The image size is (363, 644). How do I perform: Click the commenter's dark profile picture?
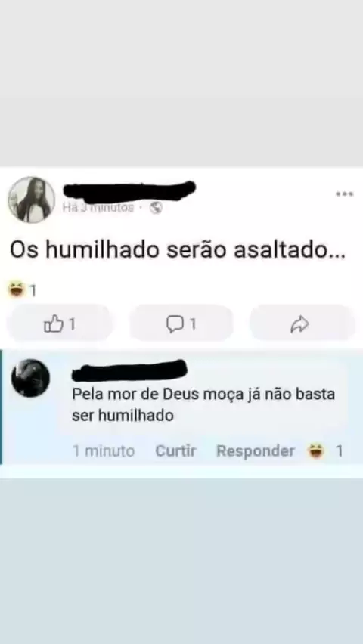(30, 378)
